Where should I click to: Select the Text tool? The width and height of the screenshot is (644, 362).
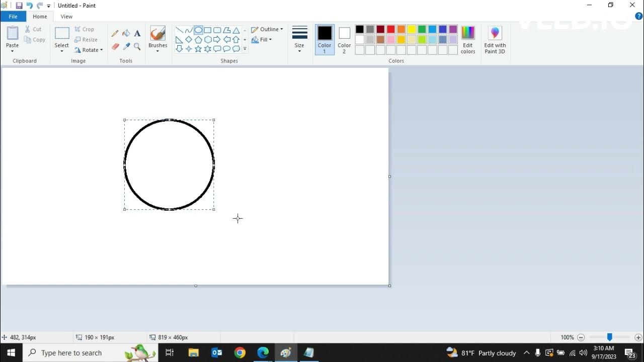coord(137,33)
